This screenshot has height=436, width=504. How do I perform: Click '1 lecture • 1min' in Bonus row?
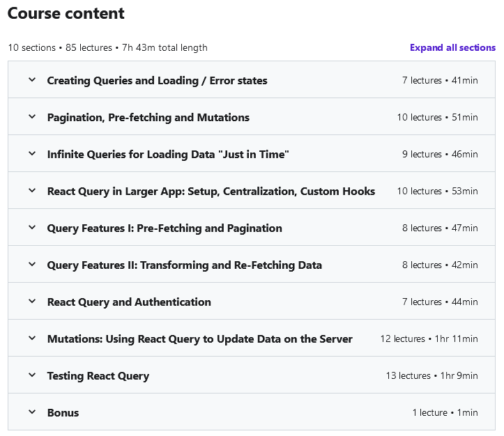(x=445, y=413)
